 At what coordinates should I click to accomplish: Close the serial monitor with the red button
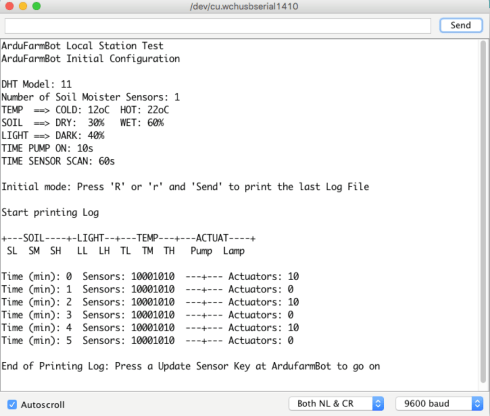(x=9, y=6)
